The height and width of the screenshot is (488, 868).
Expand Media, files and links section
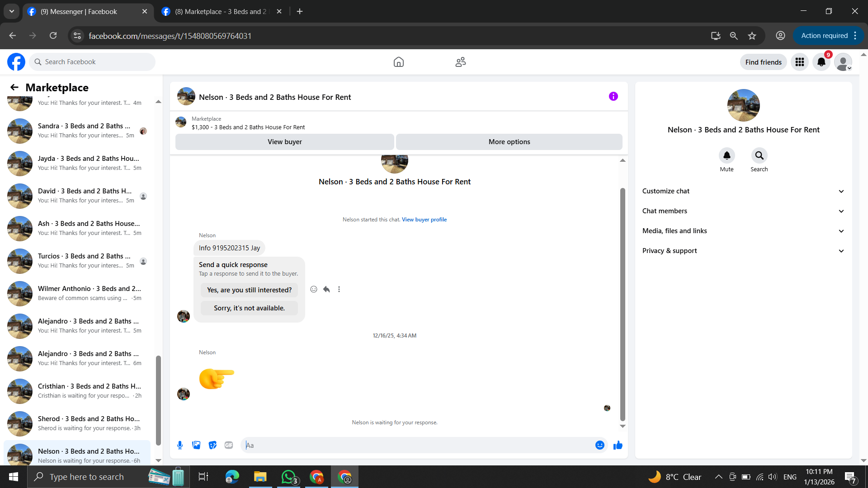coord(743,231)
